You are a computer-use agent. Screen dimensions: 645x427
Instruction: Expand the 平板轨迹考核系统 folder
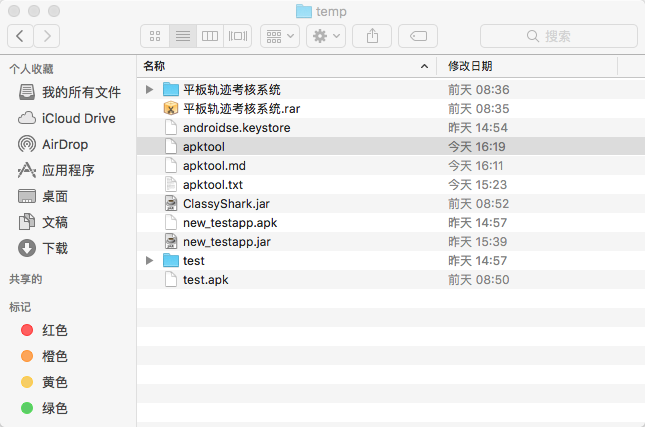click(149, 89)
